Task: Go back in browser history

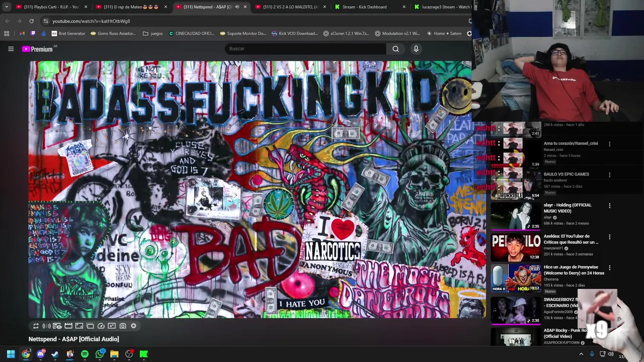Action: [x=7, y=21]
